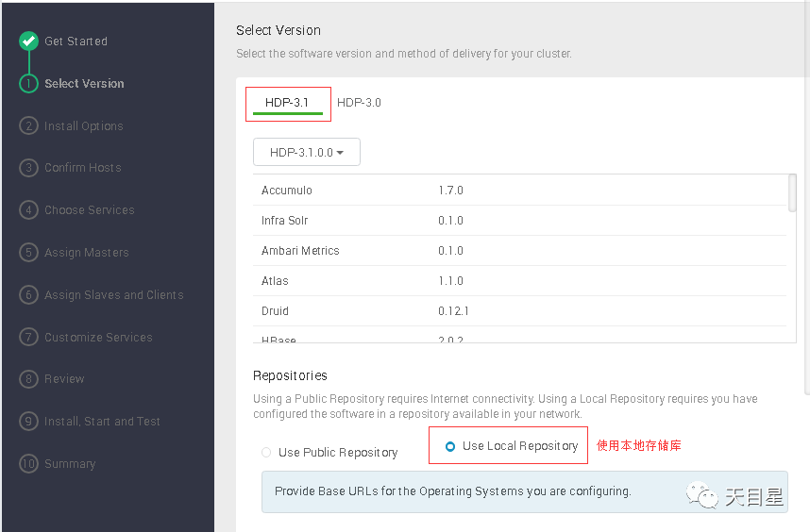Click the step 9 circle icon

[x=28, y=421]
